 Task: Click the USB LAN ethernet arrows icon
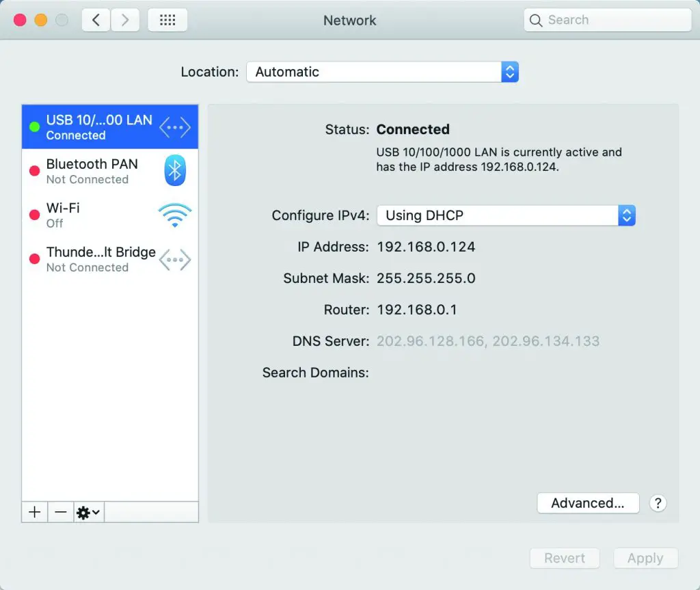[x=175, y=127]
